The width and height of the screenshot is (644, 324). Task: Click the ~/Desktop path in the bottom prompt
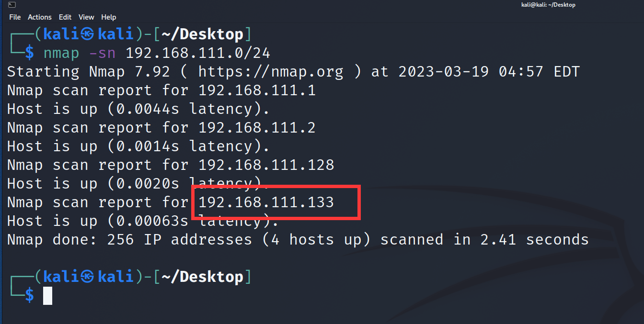[203, 277]
